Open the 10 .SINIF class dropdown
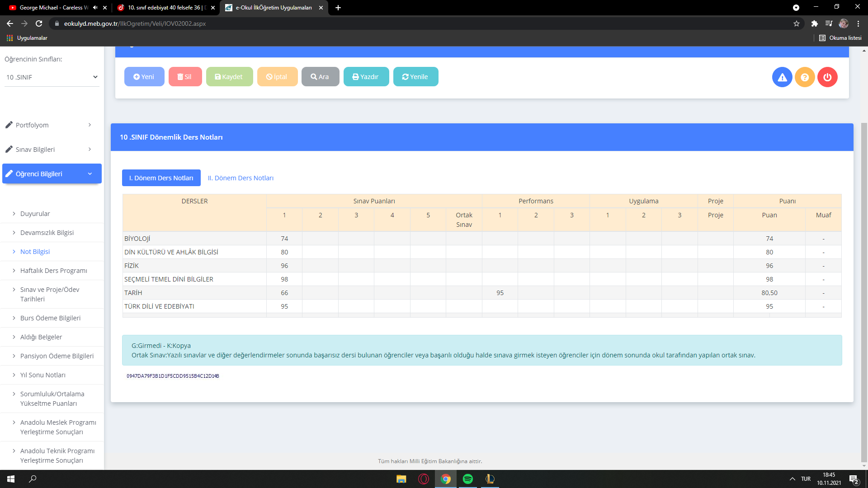The image size is (868, 488). (x=52, y=77)
